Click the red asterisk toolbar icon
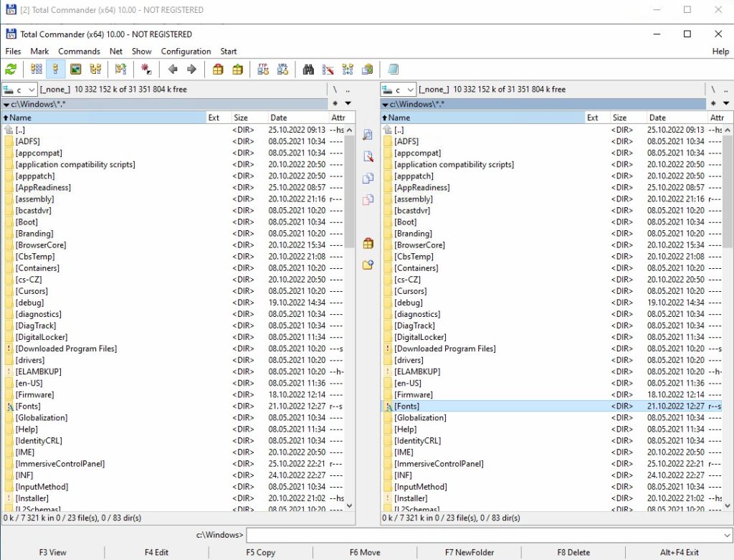734x560 pixels. pyautogui.click(x=146, y=70)
